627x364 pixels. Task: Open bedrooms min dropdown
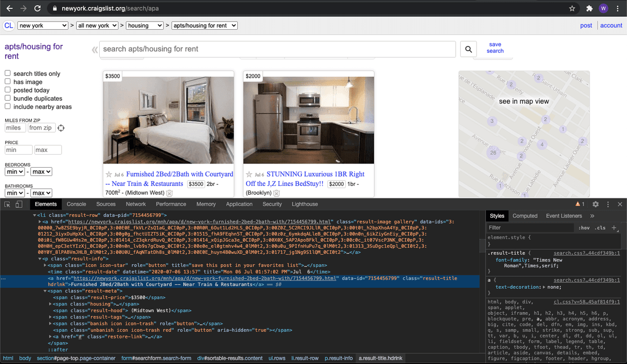coord(15,171)
